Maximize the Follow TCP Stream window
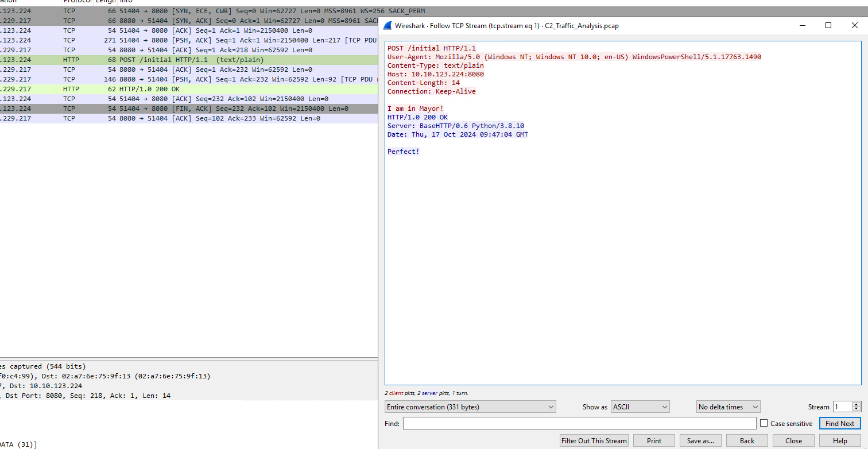Screen dimensions: 868x449 [828, 25]
